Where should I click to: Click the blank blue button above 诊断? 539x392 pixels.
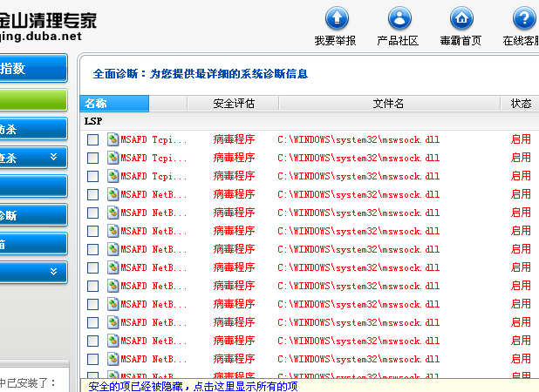coord(33,186)
